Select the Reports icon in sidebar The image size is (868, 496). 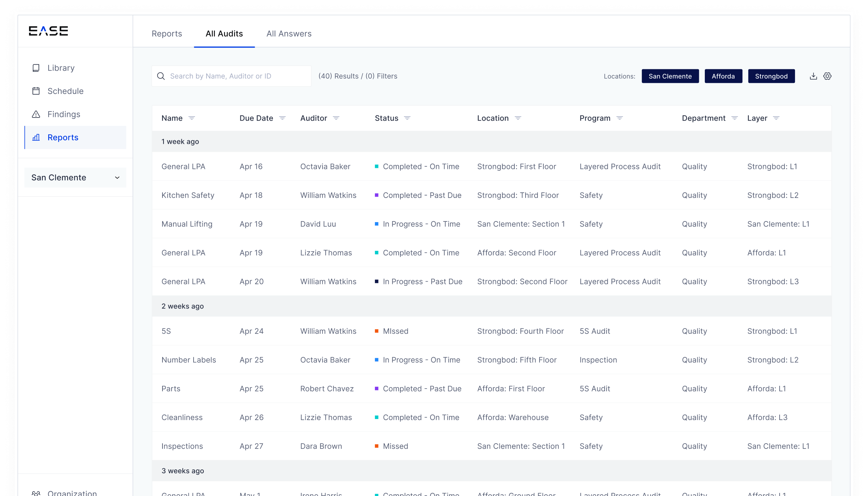click(x=36, y=137)
